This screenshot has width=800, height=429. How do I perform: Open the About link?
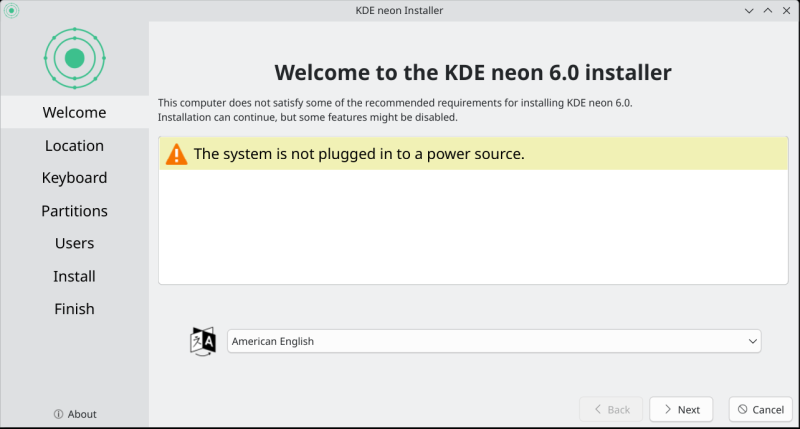[82, 414]
